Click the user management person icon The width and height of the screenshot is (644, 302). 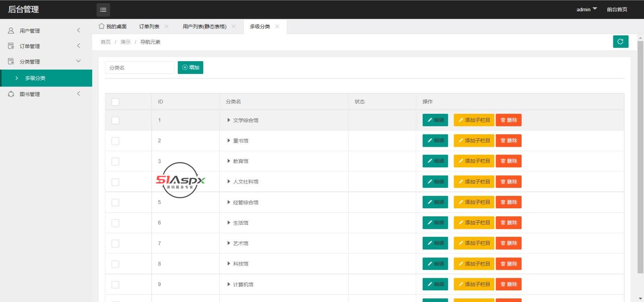11,31
